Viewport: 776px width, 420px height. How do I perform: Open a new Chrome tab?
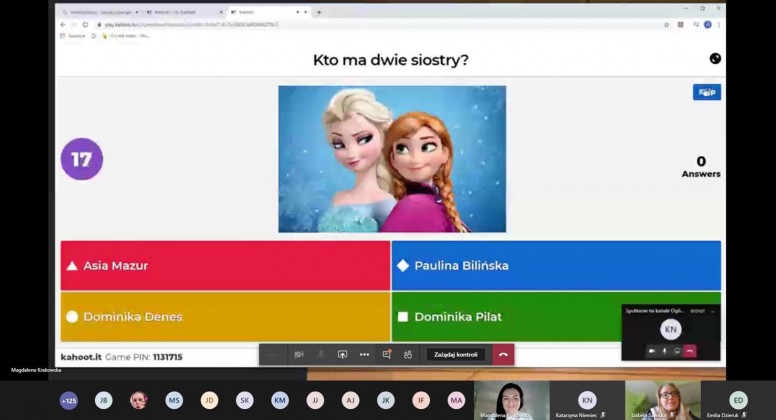[319, 12]
